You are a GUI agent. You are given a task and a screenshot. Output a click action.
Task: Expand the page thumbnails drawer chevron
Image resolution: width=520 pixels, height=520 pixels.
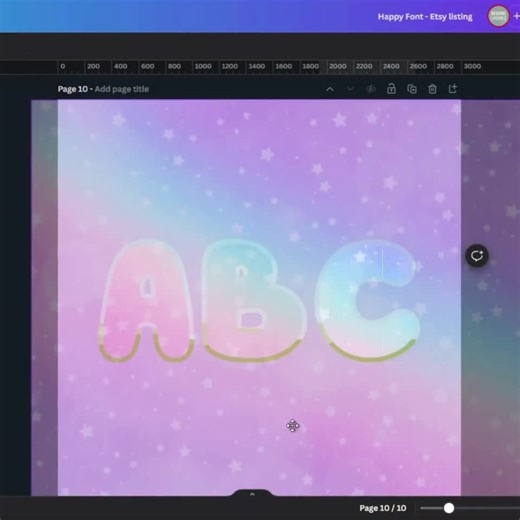click(252, 494)
